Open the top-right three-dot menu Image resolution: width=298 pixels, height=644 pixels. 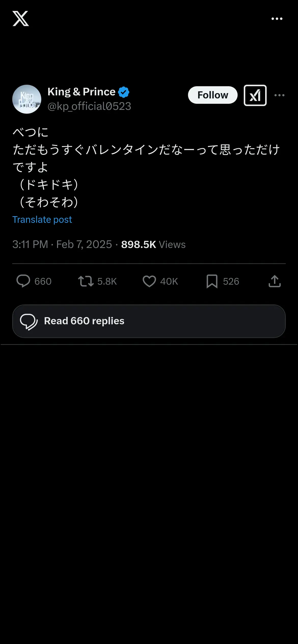[x=277, y=19]
